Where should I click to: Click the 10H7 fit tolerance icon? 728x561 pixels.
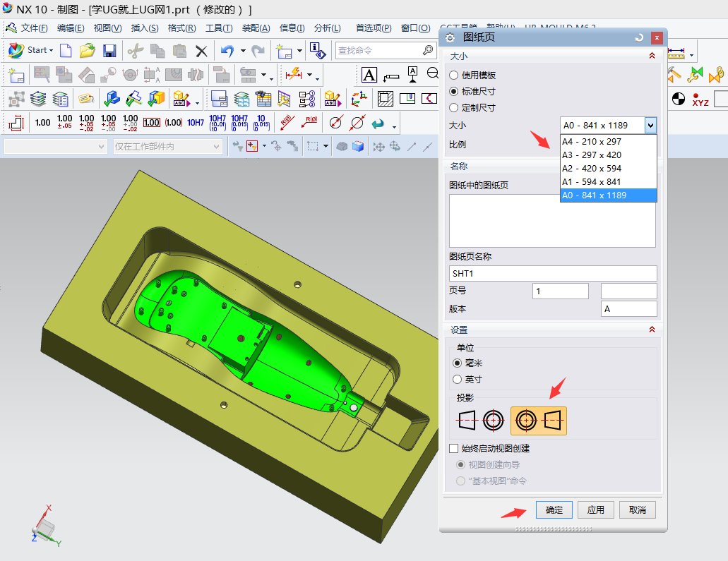tap(196, 123)
